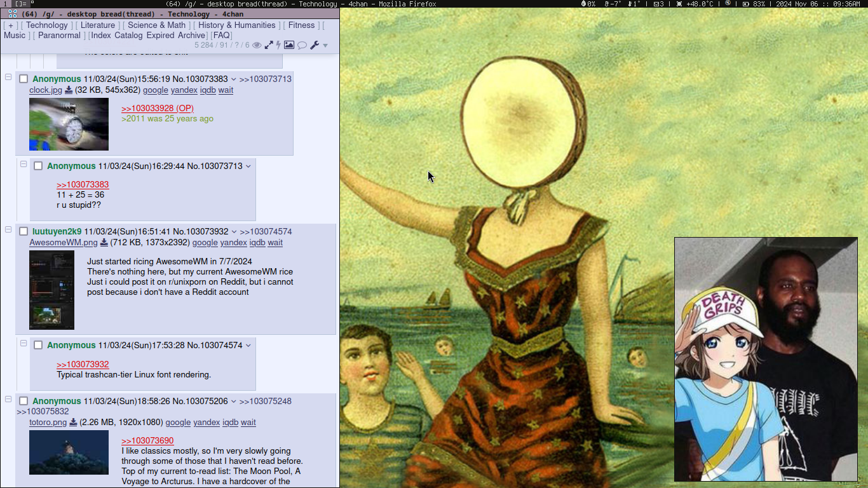This screenshot has width=868, height=488.
Task: Click download icon next to totoro.png
Action: pyautogui.click(x=73, y=423)
